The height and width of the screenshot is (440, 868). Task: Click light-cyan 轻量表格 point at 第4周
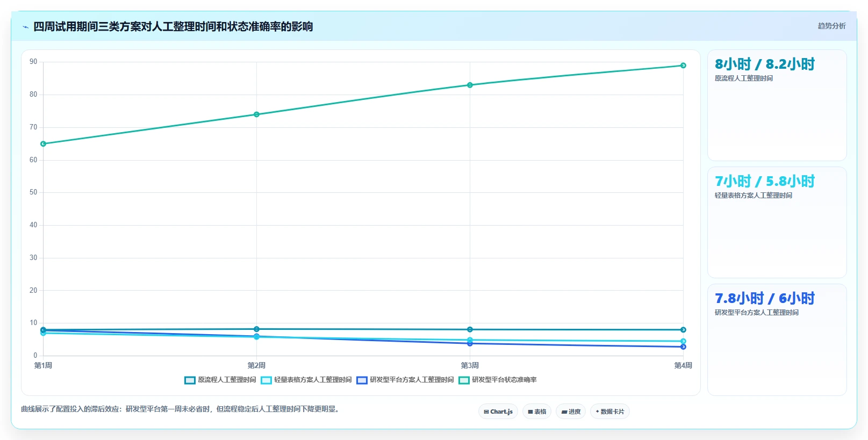[683, 341]
